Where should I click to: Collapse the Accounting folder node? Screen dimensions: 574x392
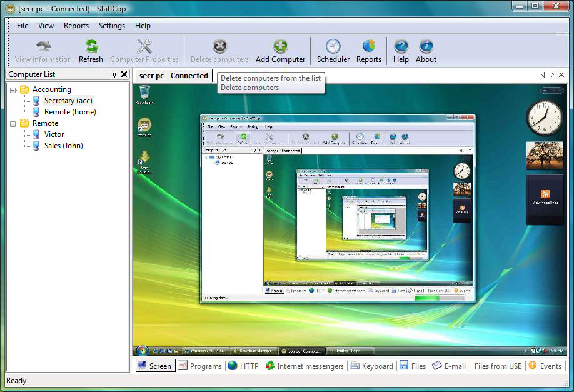pyautogui.click(x=13, y=90)
